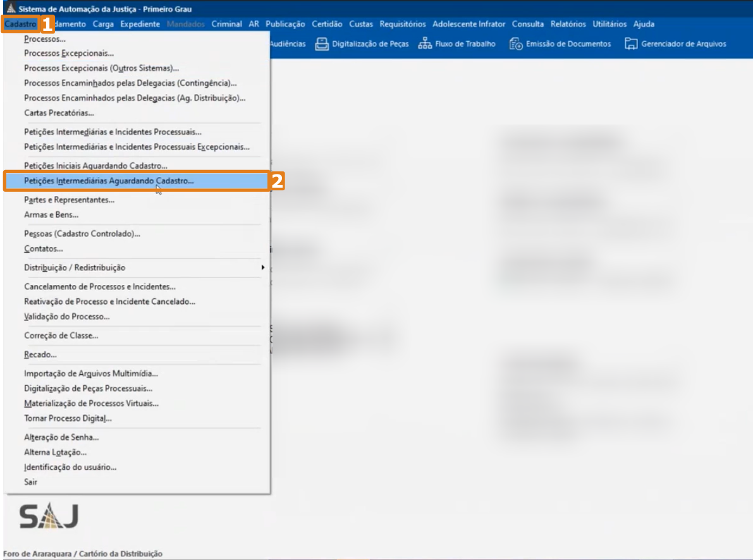This screenshot has width=753, height=560.
Task: Expand the Distribuição / Redistribuição submenu arrow
Action: (x=262, y=267)
